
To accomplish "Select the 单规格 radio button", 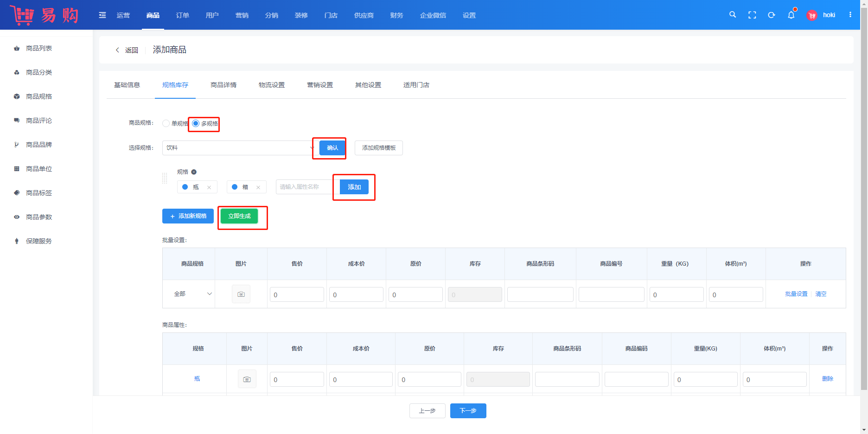I will point(166,123).
